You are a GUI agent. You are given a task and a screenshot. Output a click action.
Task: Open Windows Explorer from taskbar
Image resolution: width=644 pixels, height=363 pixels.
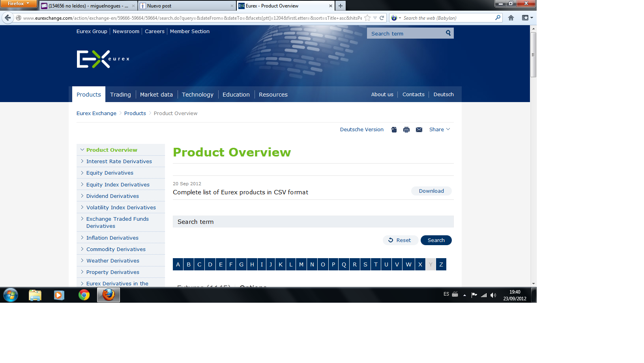(x=35, y=295)
